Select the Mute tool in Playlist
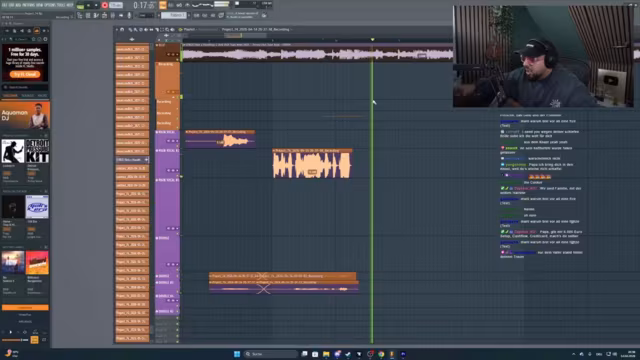 [x=146, y=29]
